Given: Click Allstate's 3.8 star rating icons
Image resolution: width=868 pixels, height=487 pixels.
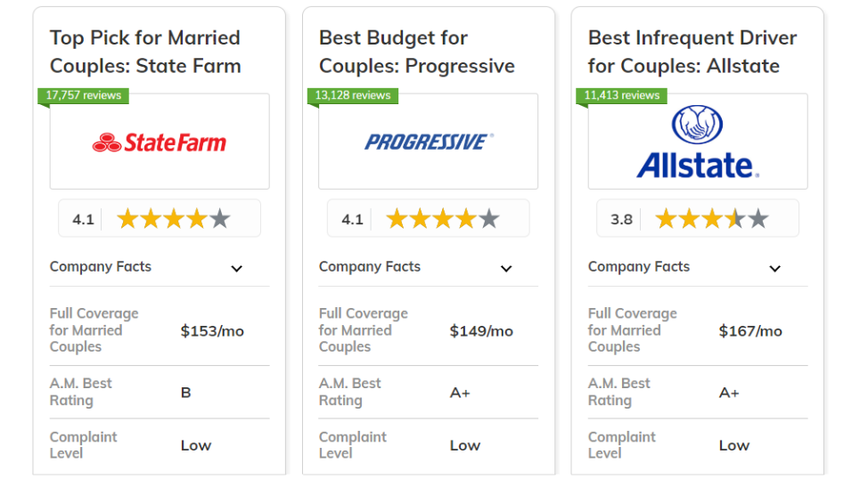Looking at the screenshot, I should (x=712, y=219).
